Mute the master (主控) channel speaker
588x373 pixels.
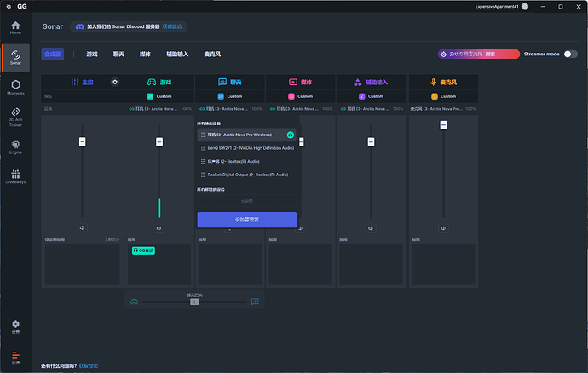pos(83,228)
